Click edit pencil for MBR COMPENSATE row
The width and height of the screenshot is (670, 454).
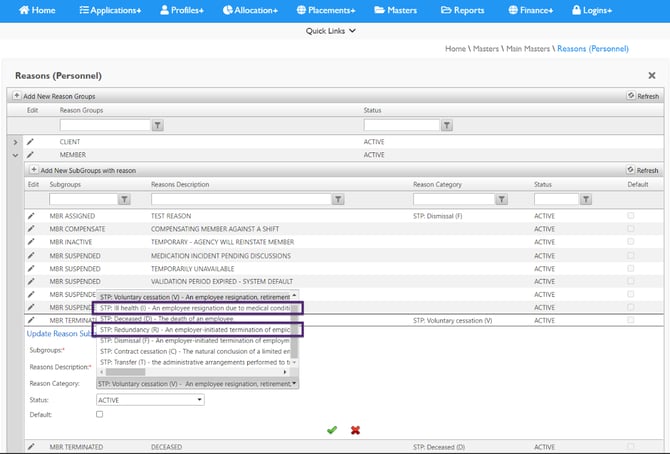[x=31, y=228]
